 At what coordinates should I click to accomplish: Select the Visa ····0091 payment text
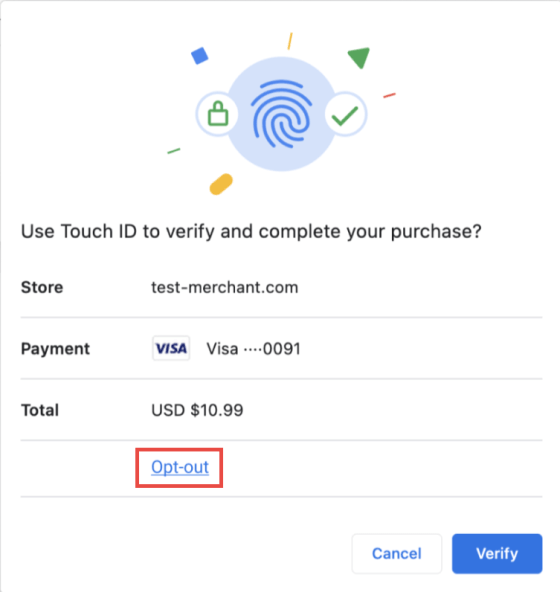tap(253, 349)
